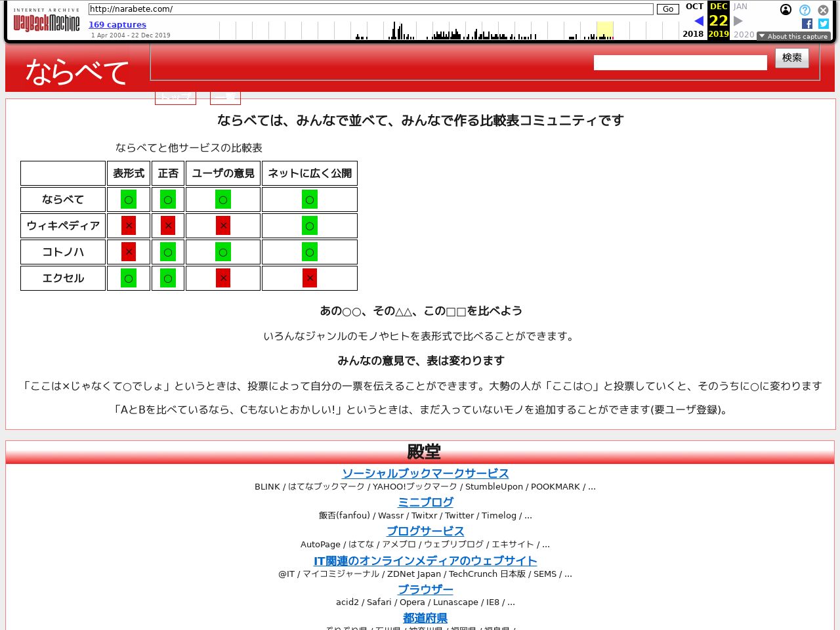Image resolution: width=840 pixels, height=630 pixels.
Task: Click the ならべて site logo
Action: click(77, 72)
